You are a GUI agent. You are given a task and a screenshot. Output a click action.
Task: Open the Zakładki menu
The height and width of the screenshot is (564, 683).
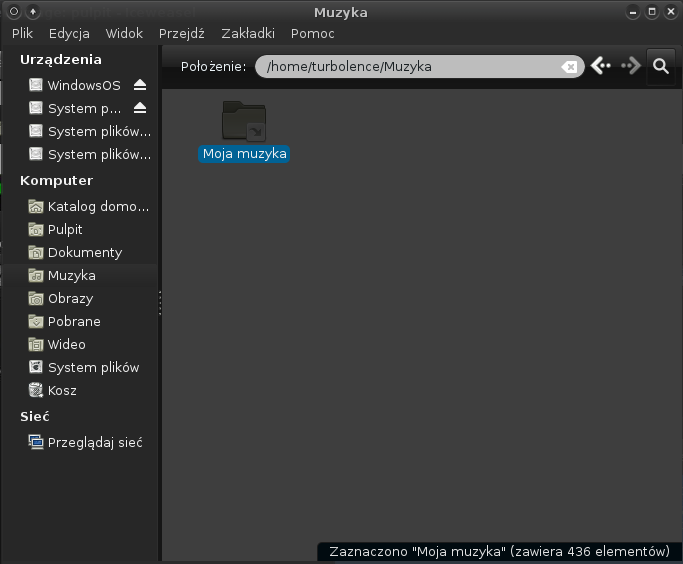(247, 33)
